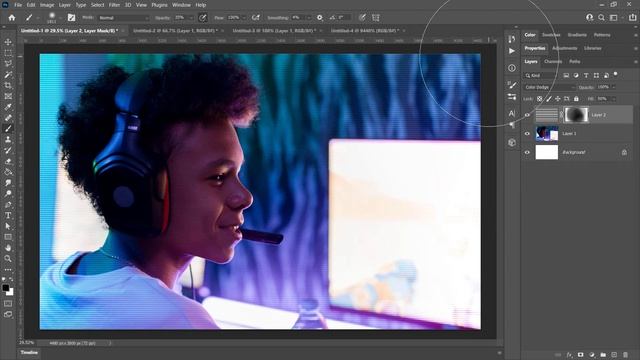Screen dimensions: 640x360
Task: Switch to the Channels tab
Action: (553, 62)
